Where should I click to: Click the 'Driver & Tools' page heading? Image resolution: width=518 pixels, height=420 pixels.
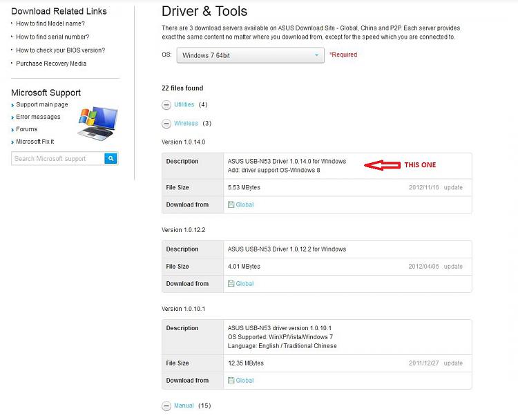click(x=204, y=12)
